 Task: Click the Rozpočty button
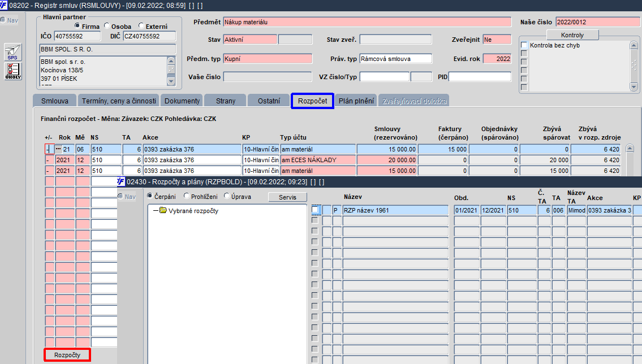(x=67, y=354)
